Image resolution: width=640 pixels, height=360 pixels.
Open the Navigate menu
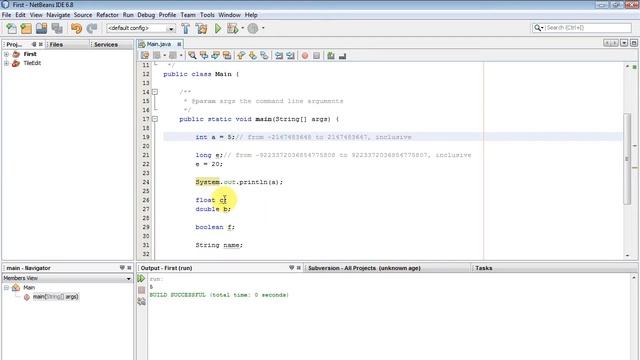pos(58,15)
